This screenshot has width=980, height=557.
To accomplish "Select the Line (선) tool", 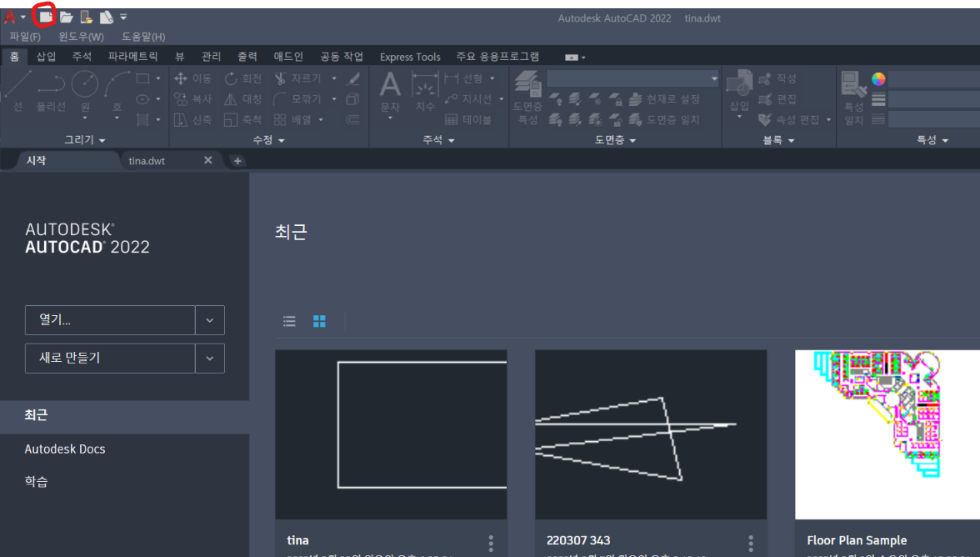I will 17,91.
